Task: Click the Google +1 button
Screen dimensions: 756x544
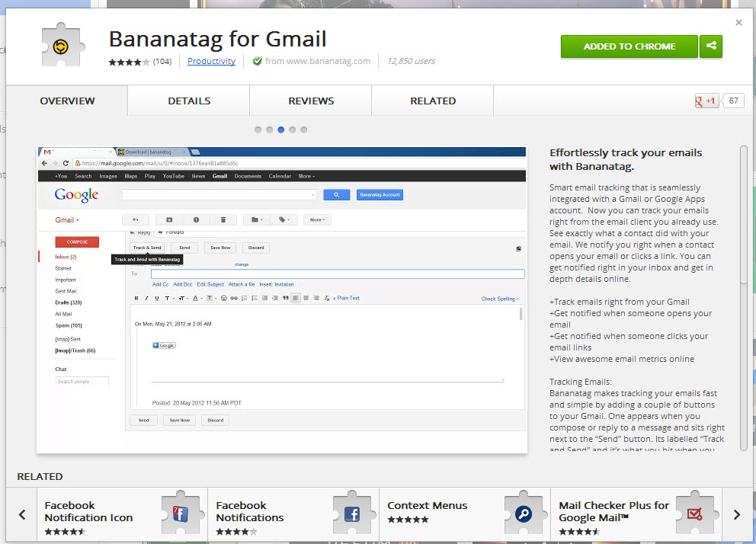Action: (x=706, y=101)
